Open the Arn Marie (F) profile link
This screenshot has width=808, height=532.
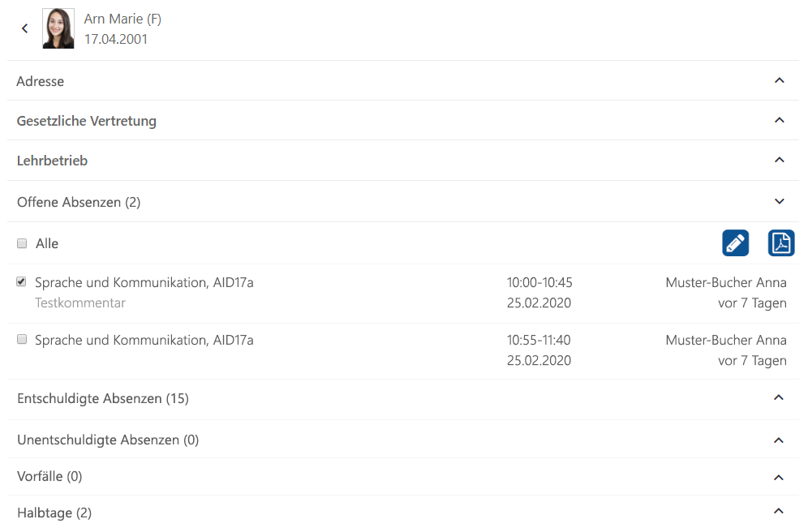pyautogui.click(x=122, y=19)
